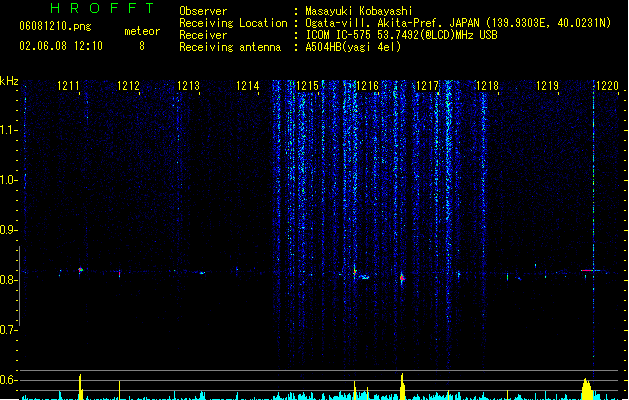The height and width of the screenshot is (400, 629).
Task: Click the 1.0 kHz axis label
Action: click(x=8, y=180)
